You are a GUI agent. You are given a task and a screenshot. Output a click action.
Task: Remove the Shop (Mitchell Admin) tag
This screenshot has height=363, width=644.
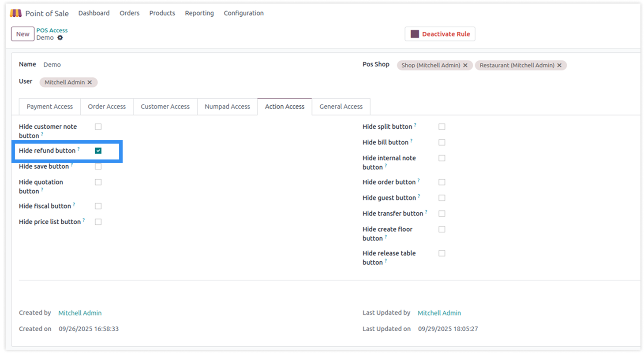(x=465, y=65)
